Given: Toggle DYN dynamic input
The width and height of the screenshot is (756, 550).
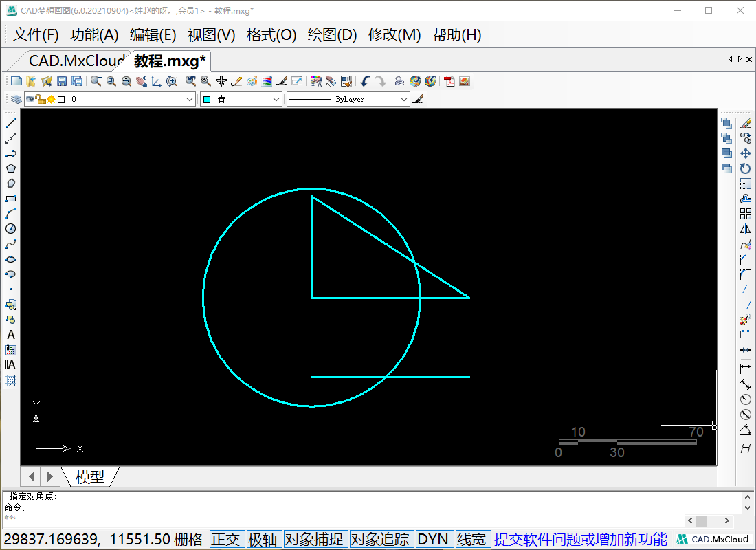Looking at the screenshot, I should [x=433, y=539].
